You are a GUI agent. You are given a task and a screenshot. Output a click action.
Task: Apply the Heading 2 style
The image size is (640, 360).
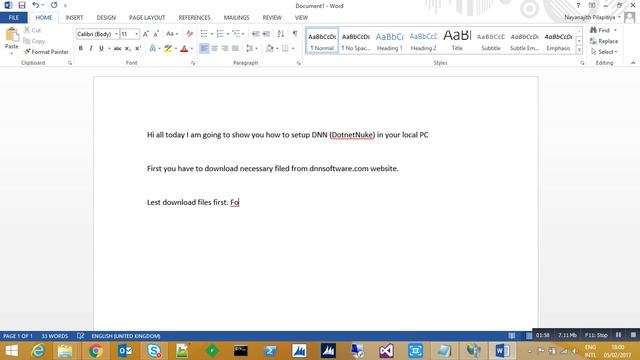(x=423, y=41)
